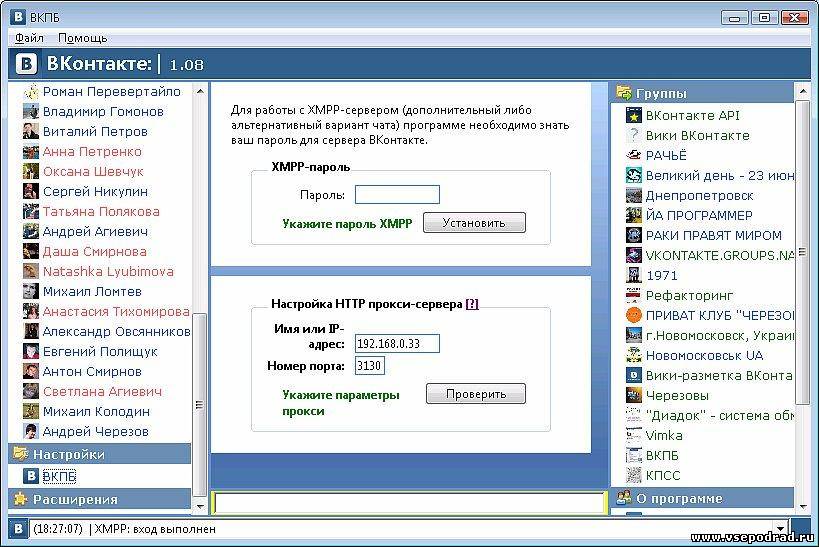
Task: Open group ВКПБ in groups list
Action: click(662, 456)
